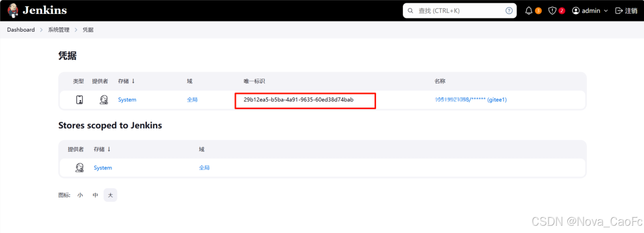Viewport: 644px width, 233px height.
Task: Open notifications bell icon
Action: point(529,10)
